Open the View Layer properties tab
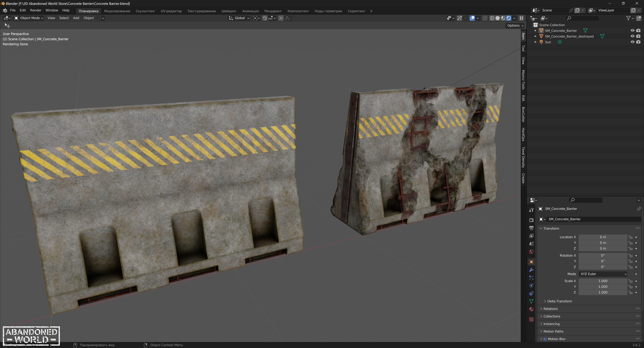 [x=531, y=236]
